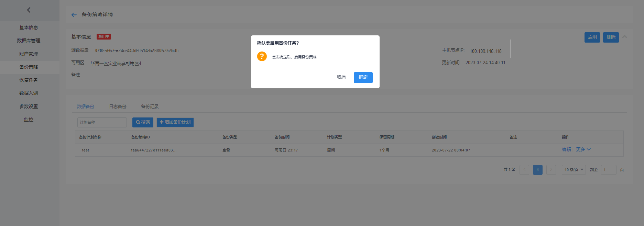The width and height of the screenshot is (644, 226).
Task: Click the 创建时间 column header
Action: [x=439, y=137]
